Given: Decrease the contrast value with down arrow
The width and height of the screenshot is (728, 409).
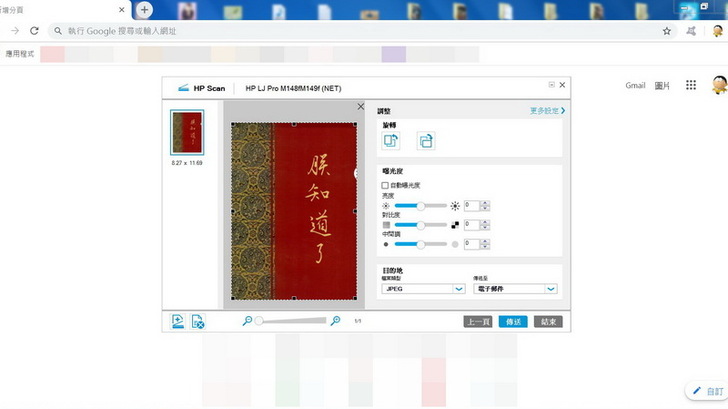Looking at the screenshot, I should (485, 228).
